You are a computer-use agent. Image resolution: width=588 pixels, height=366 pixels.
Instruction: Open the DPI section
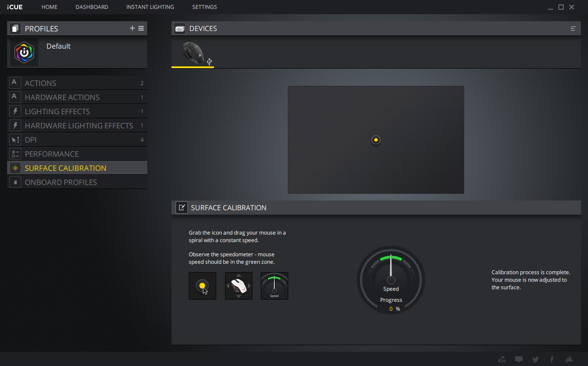[77, 139]
